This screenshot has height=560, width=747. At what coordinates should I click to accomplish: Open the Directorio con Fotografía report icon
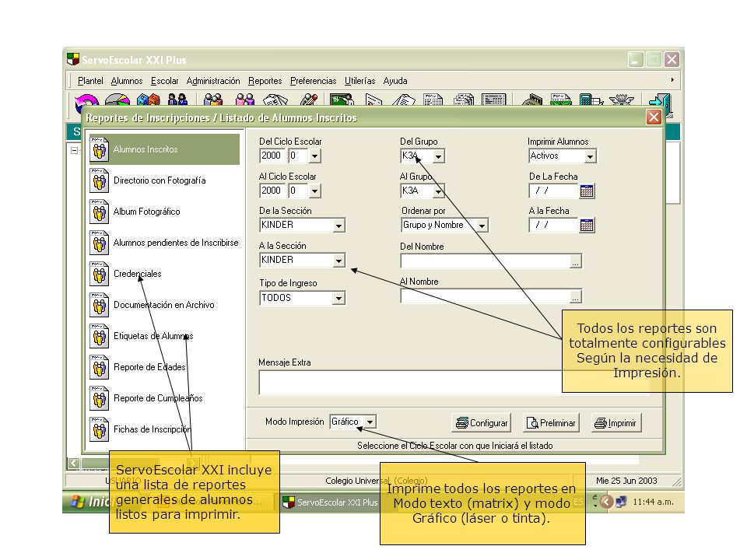pyautogui.click(x=99, y=181)
